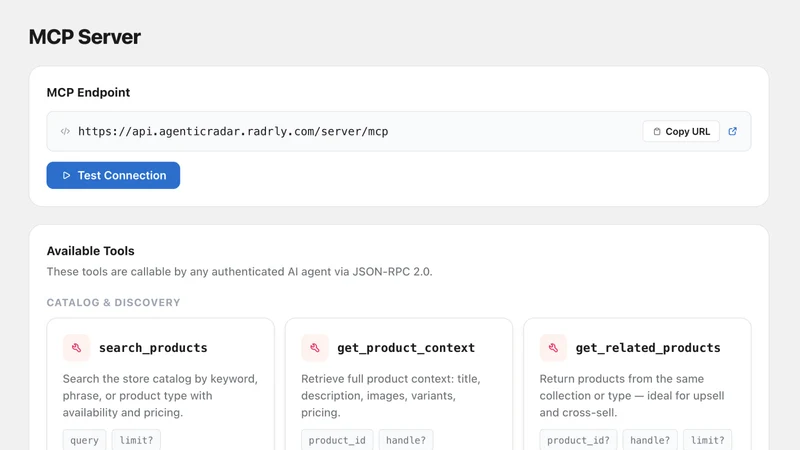Click get_product_context handle? parameter tag
This screenshot has height=450, width=800.
point(406,440)
